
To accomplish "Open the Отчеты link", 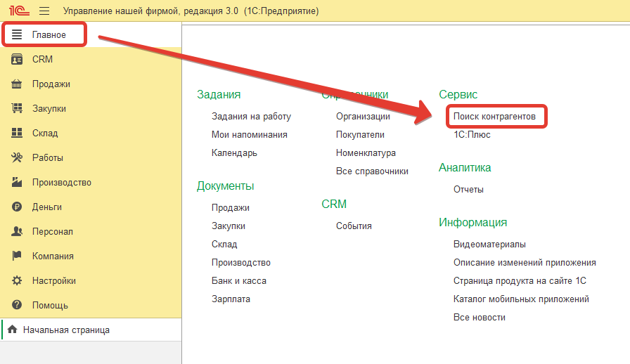I will pyautogui.click(x=468, y=190).
